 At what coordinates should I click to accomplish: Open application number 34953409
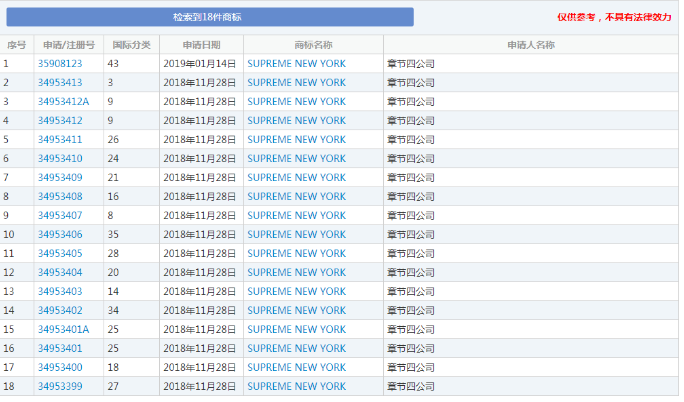(x=60, y=177)
